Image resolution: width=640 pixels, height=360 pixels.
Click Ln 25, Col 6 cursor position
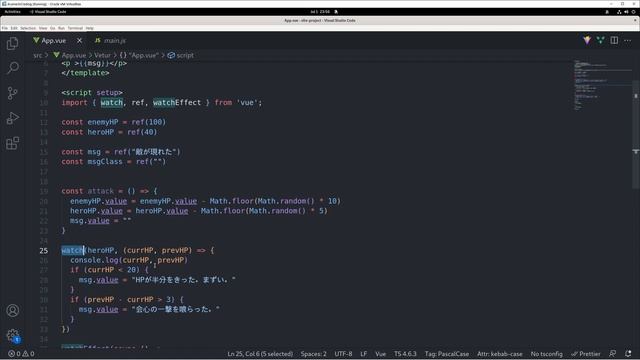point(260,354)
